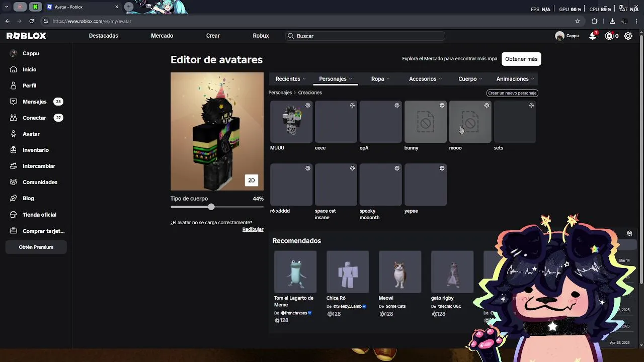This screenshot has height=362, width=644.
Task: Open settings gear on bunny character
Action: pyautogui.click(x=442, y=105)
